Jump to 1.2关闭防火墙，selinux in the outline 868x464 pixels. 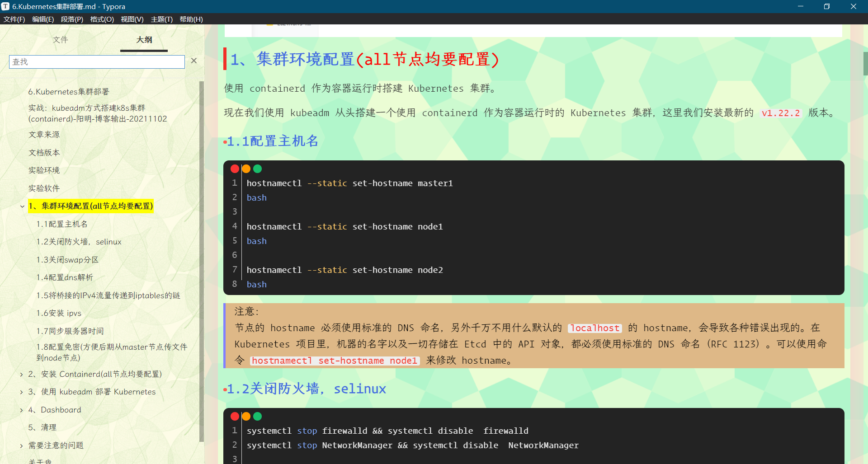79,242
